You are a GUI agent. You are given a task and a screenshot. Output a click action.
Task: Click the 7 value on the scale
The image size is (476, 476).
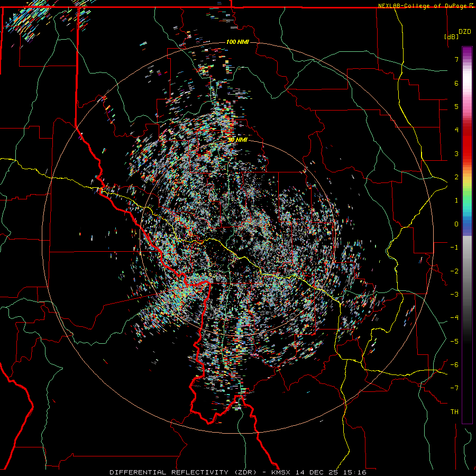coord(456,59)
